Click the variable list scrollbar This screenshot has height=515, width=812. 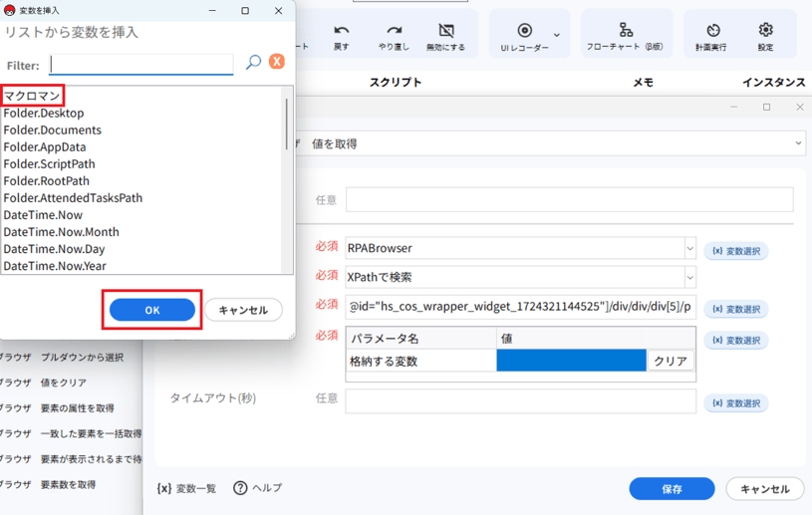pyautogui.click(x=286, y=125)
